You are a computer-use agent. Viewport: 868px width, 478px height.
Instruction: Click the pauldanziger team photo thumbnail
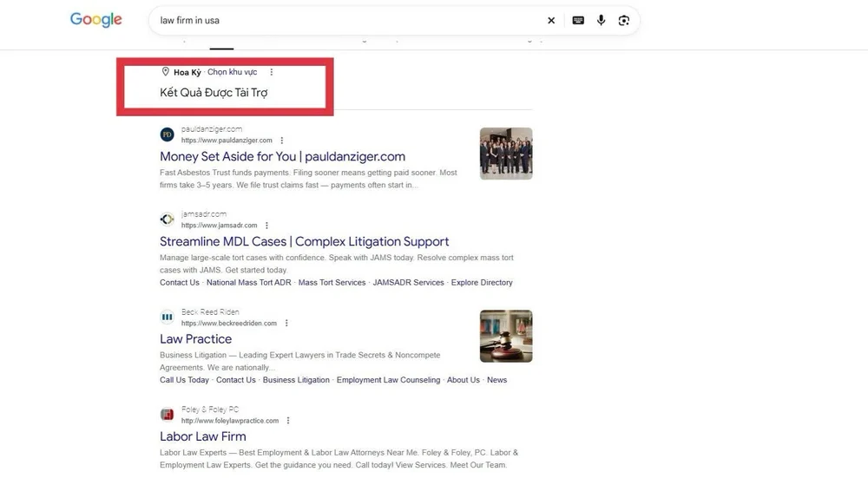(506, 154)
